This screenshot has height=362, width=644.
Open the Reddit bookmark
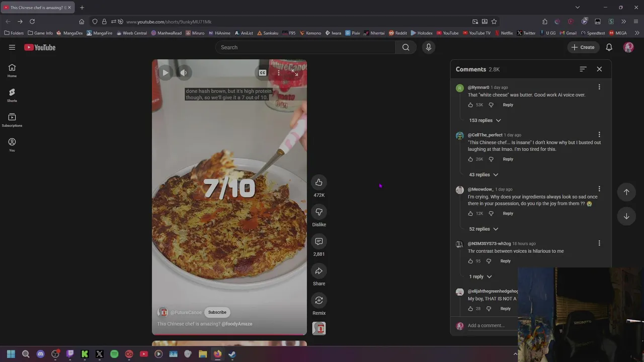coord(397,33)
